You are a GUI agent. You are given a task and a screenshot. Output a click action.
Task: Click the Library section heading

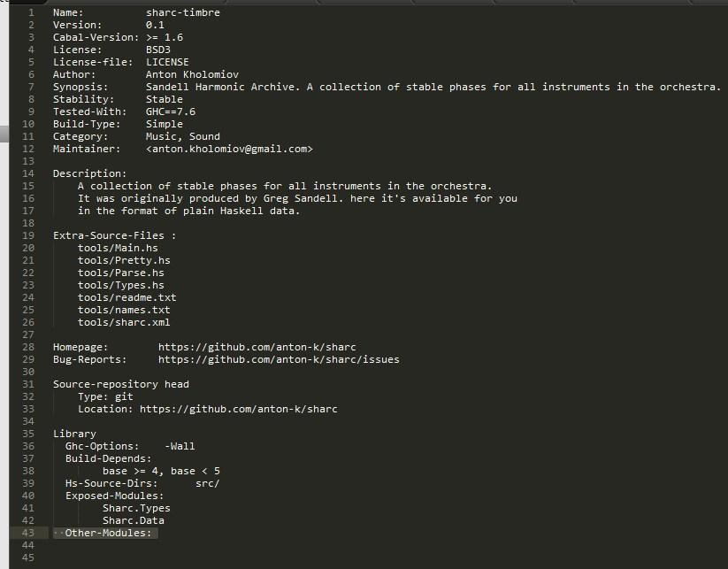coord(74,434)
